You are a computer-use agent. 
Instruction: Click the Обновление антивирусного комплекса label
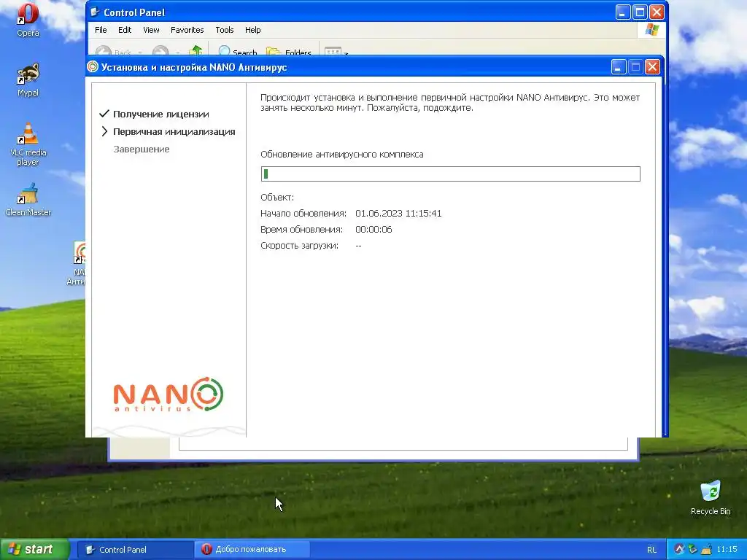click(x=341, y=155)
